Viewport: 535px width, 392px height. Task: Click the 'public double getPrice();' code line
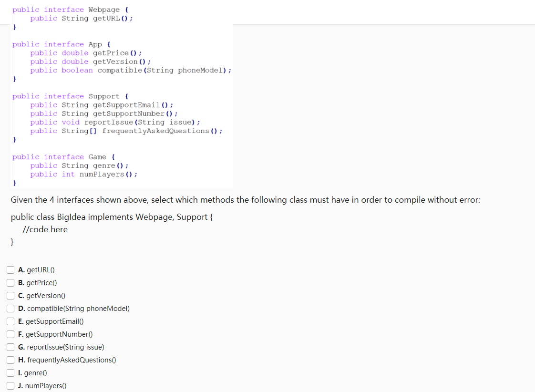pyautogui.click(x=86, y=53)
